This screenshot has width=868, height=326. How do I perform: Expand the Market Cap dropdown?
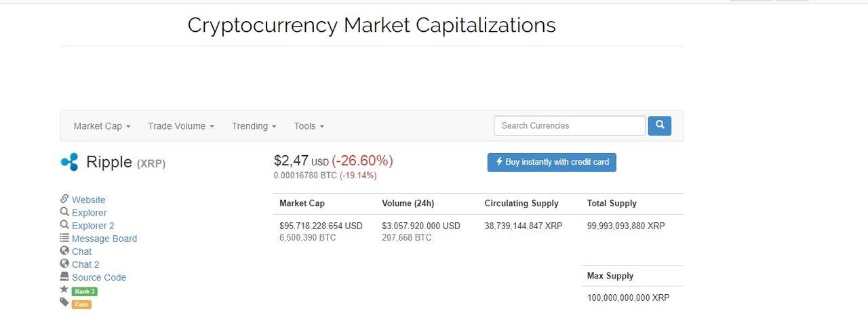(102, 126)
